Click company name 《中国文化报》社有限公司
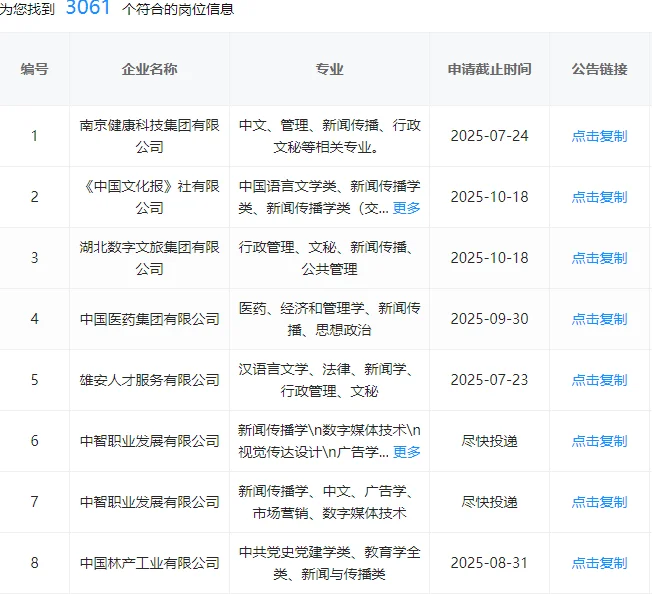 coord(149,197)
